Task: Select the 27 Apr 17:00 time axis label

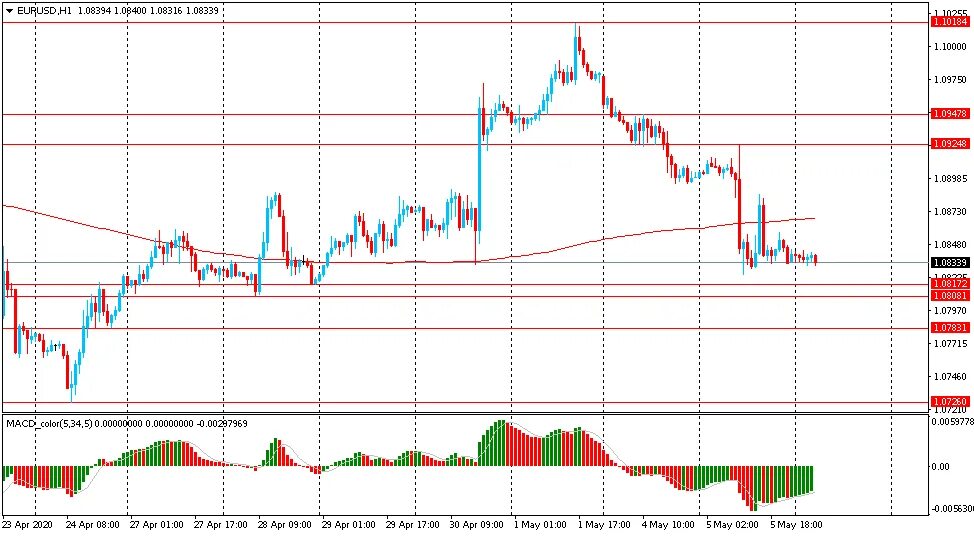Action: point(221,525)
